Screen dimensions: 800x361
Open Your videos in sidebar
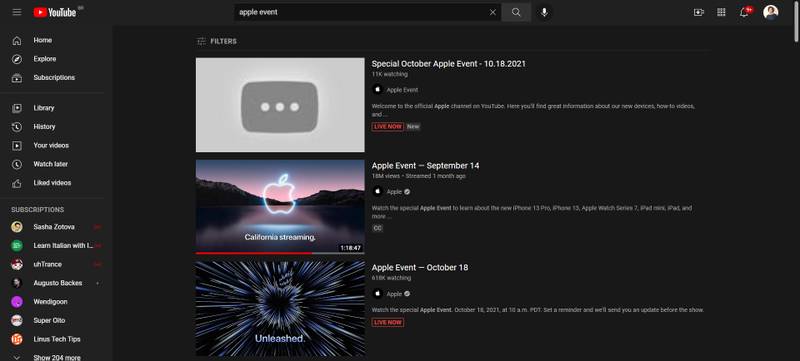click(x=56, y=146)
